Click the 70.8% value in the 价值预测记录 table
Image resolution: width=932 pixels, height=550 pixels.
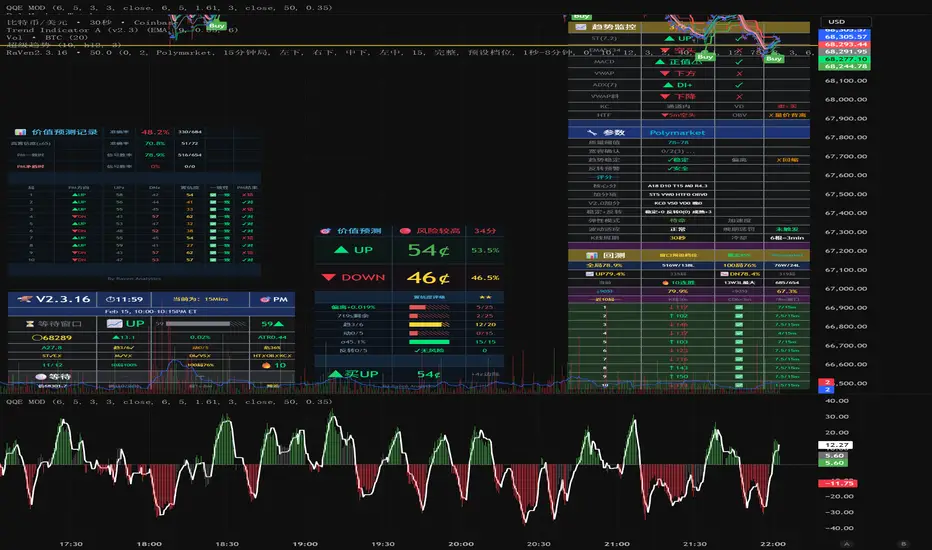(x=155, y=143)
